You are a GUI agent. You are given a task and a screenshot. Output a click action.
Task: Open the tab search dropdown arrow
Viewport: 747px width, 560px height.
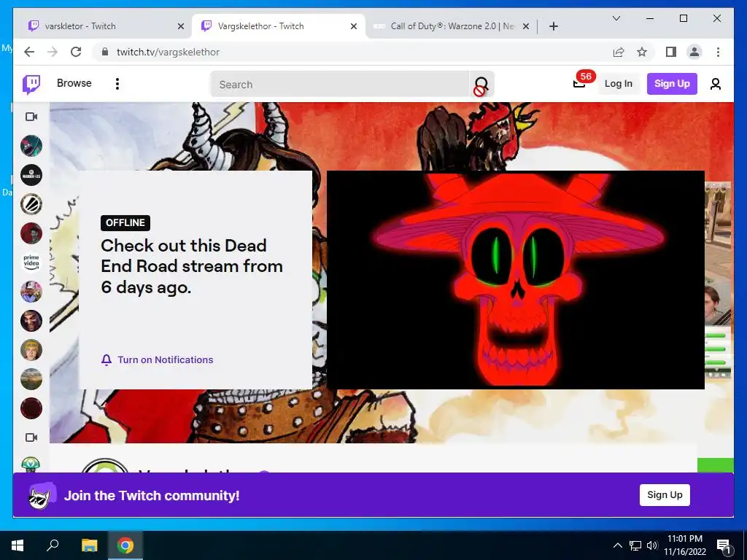(616, 18)
